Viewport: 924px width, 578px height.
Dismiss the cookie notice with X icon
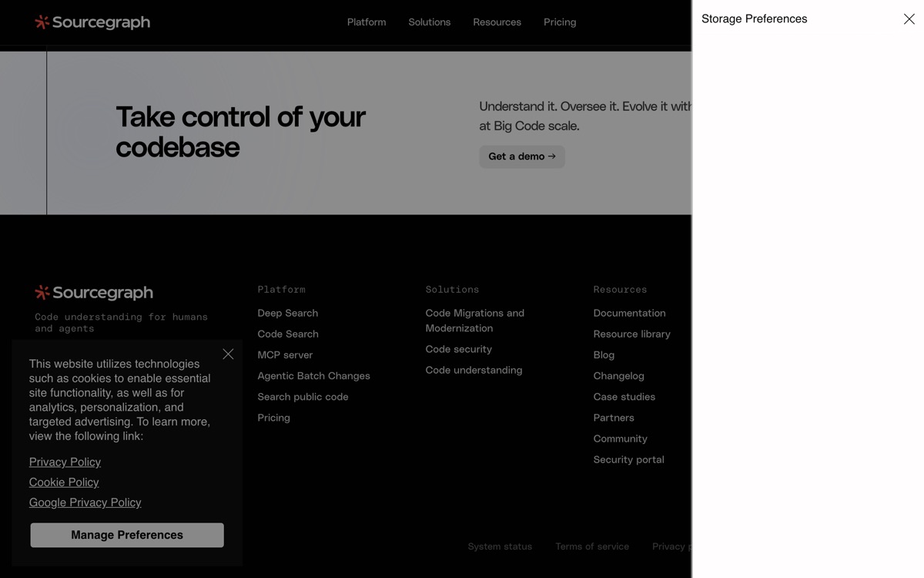tap(228, 354)
